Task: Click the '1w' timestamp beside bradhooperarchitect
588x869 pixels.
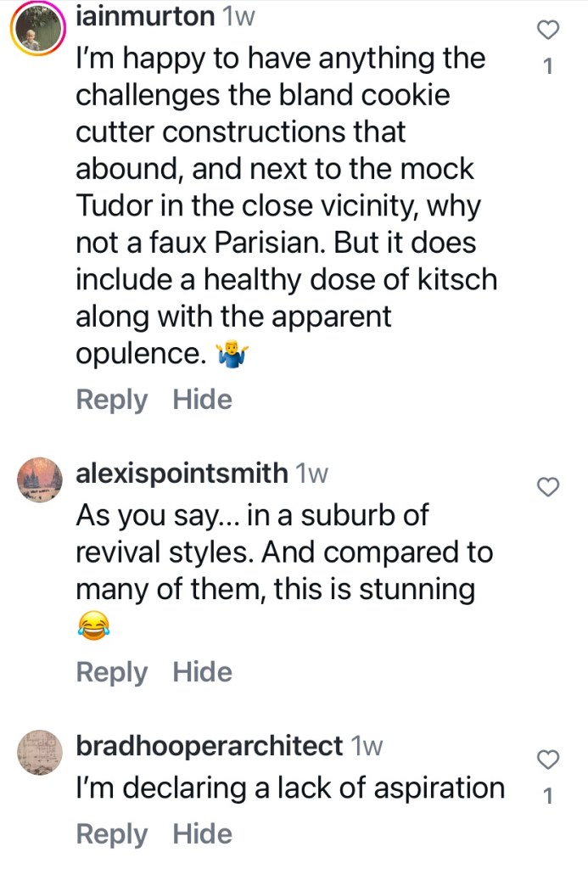Action: coord(367,746)
